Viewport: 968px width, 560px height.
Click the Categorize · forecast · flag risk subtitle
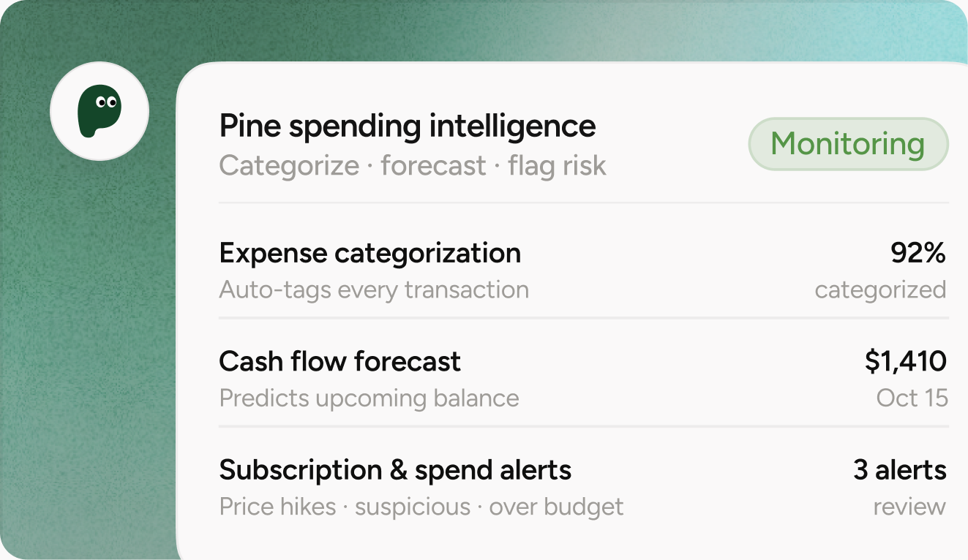point(413,165)
